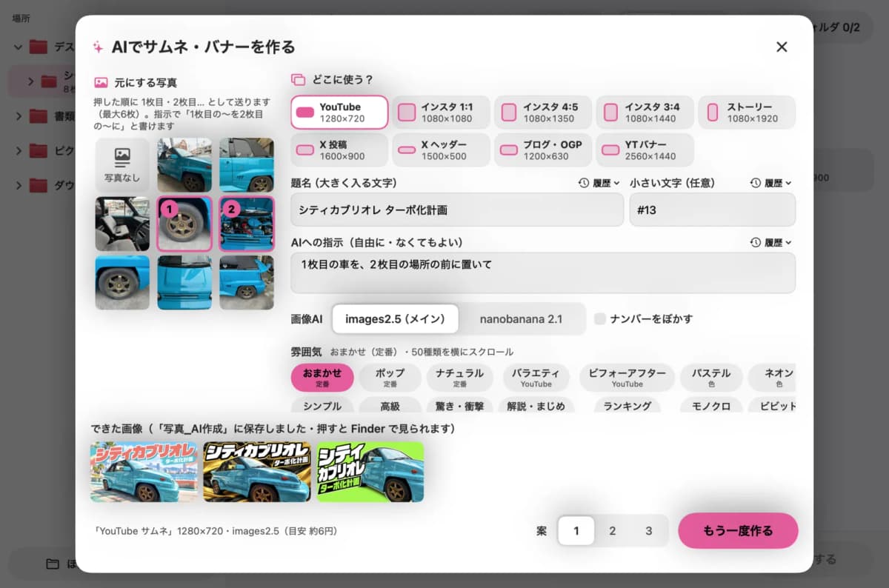Click the folder outline icon at the sidebar bottom
The image size is (889, 588).
pos(52,564)
